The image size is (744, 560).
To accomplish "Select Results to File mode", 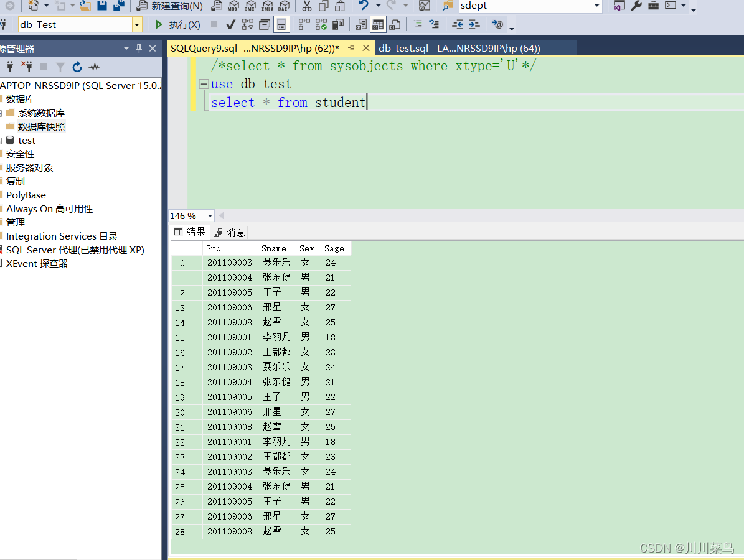I will 395,25.
